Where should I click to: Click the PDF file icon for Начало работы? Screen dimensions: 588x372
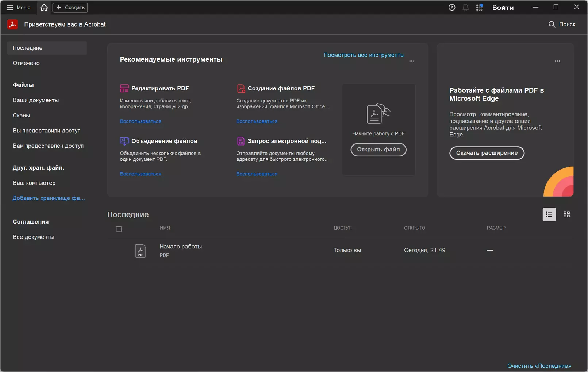[x=141, y=251]
